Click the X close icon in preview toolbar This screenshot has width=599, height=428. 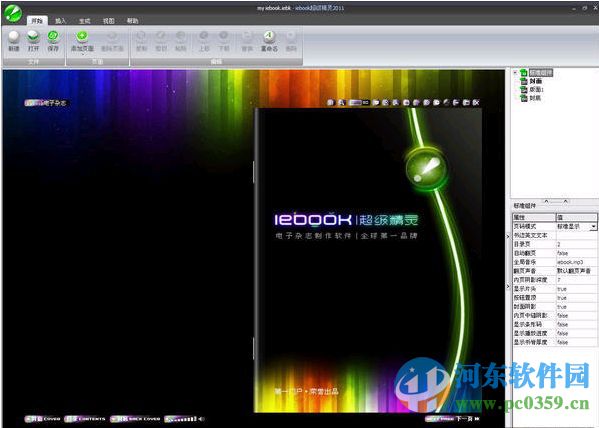click(476, 102)
